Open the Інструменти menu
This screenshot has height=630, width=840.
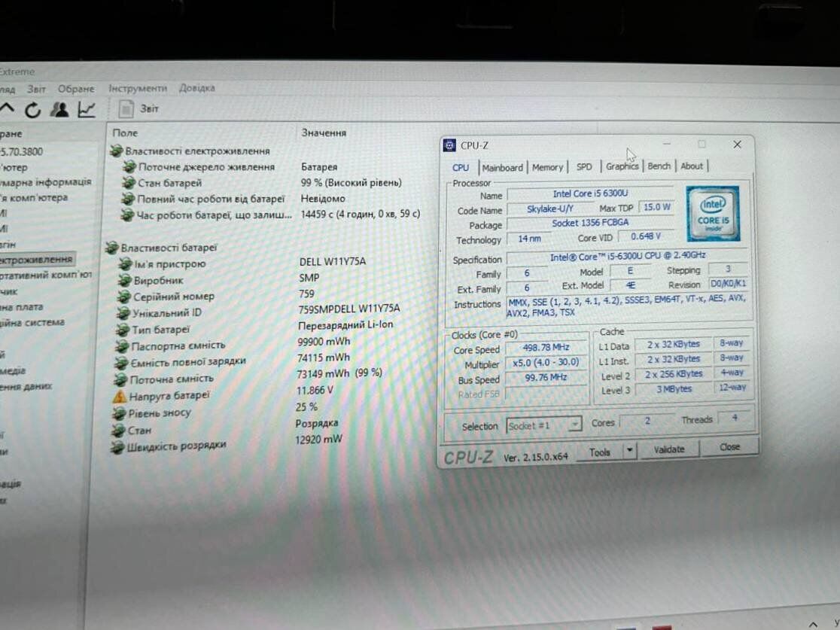pyautogui.click(x=137, y=88)
